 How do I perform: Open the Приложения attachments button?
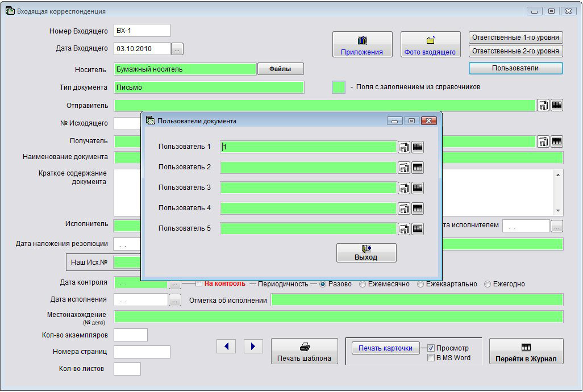tap(362, 45)
